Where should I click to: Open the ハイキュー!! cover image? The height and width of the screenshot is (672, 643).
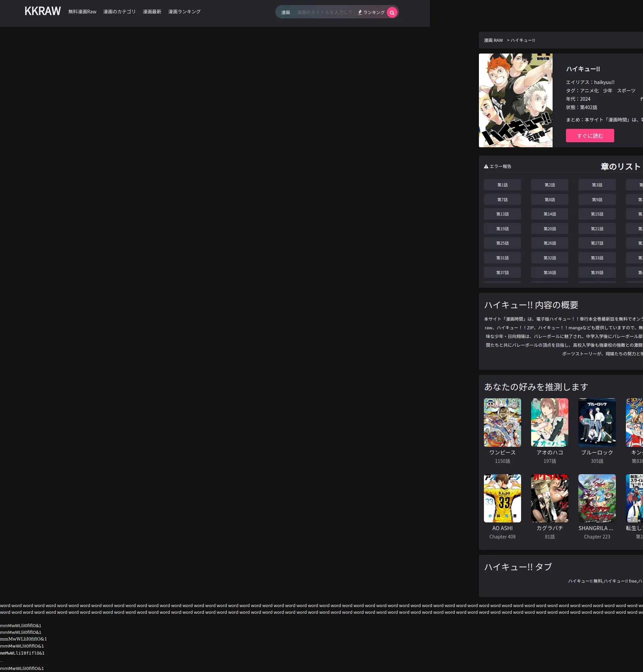point(515,100)
